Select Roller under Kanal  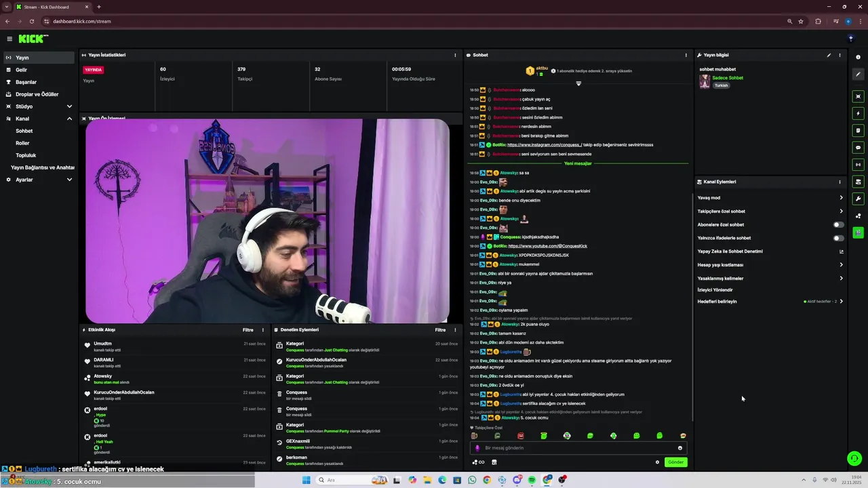pos(22,143)
